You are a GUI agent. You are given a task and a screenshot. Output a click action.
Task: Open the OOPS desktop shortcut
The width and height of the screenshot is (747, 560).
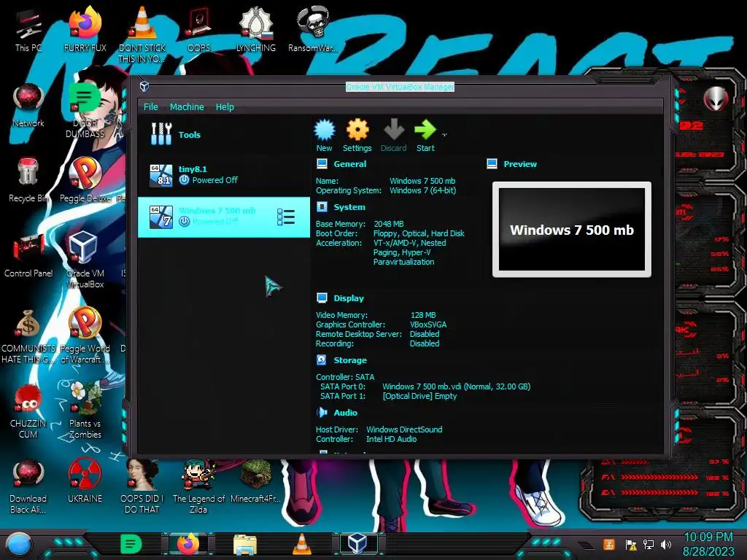[198, 29]
